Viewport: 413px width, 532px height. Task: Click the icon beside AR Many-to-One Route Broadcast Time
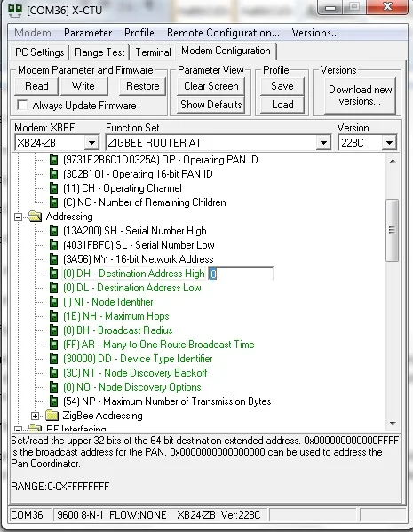(53, 345)
